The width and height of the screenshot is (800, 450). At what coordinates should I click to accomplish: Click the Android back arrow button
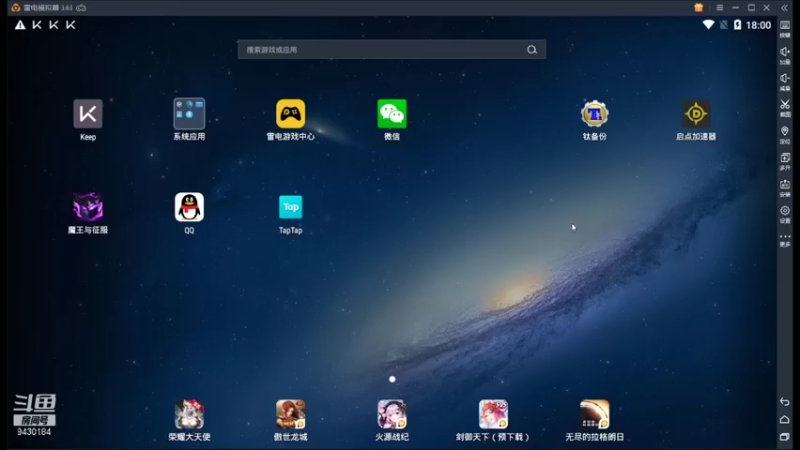(x=785, y=402)
